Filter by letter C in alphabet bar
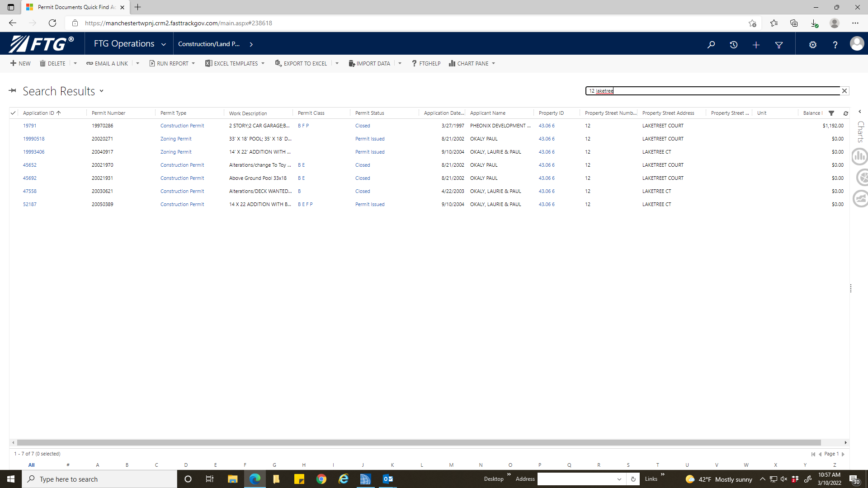868x488 pixels. (156, 465)
